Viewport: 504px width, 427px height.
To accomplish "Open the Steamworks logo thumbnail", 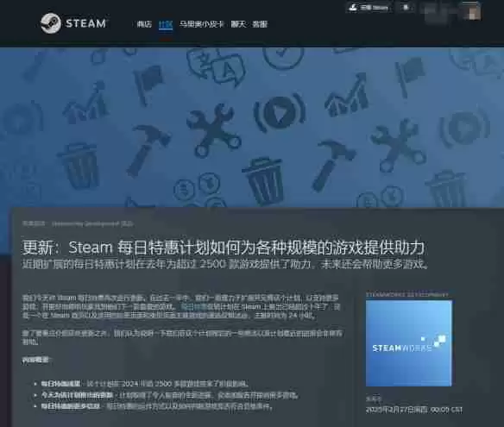I will [409, 343].
